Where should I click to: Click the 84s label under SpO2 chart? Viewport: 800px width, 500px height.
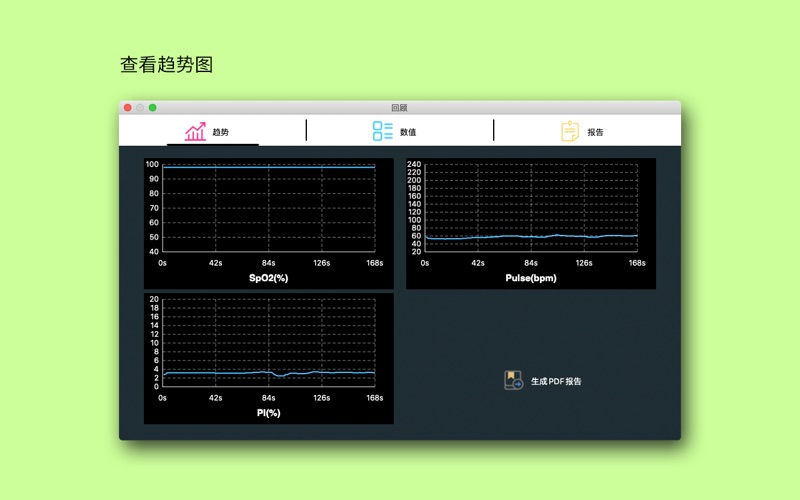point(268,263)
